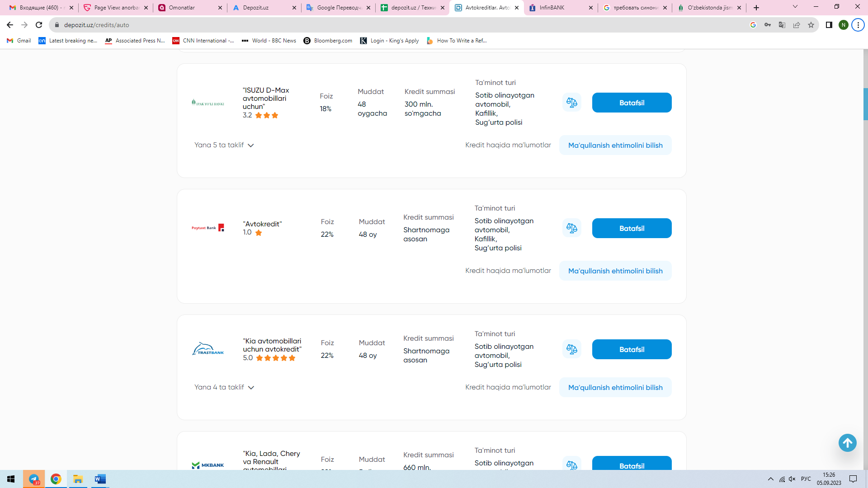Viewport: 868px width, 488px height.
Task: Switch to Google Переводчик tab
Action: coord(338,8)
